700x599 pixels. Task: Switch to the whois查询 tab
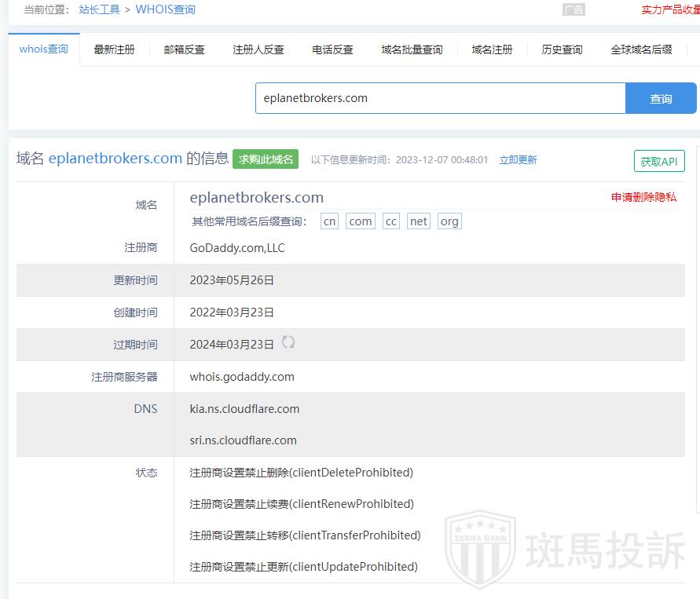(44, 49)
